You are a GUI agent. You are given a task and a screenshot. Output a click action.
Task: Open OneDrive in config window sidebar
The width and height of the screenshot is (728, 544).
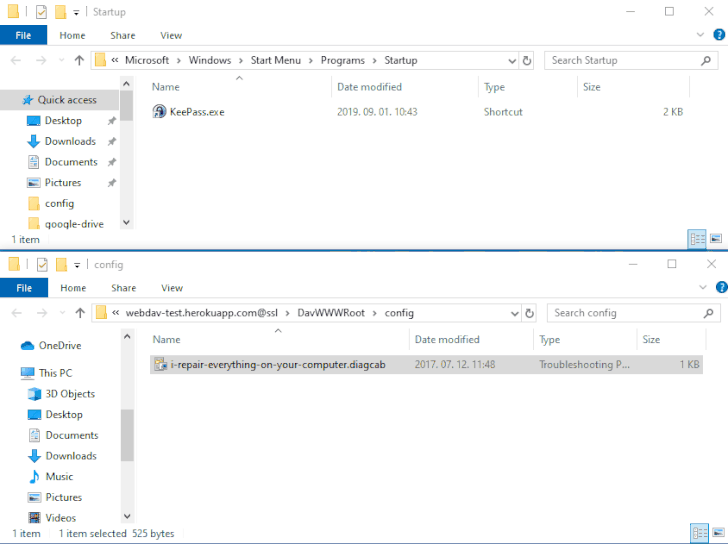tap(60, 345)
